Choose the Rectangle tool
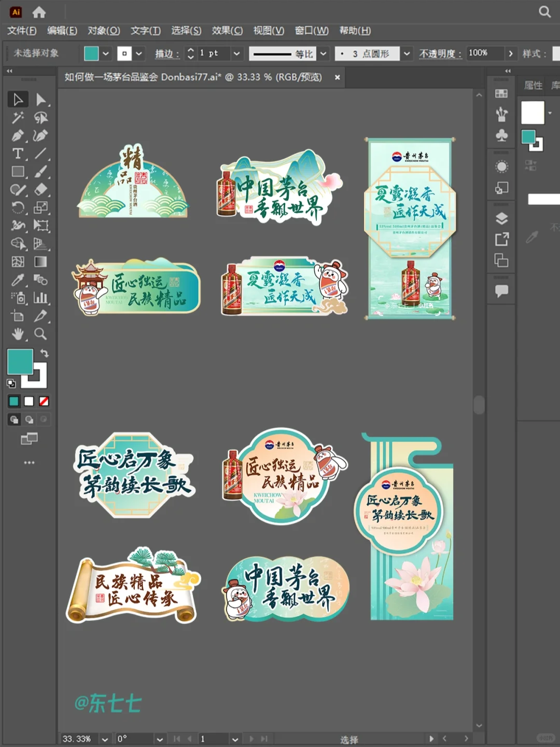Screen dimensions: 560x747 click(x=18, y=172)
